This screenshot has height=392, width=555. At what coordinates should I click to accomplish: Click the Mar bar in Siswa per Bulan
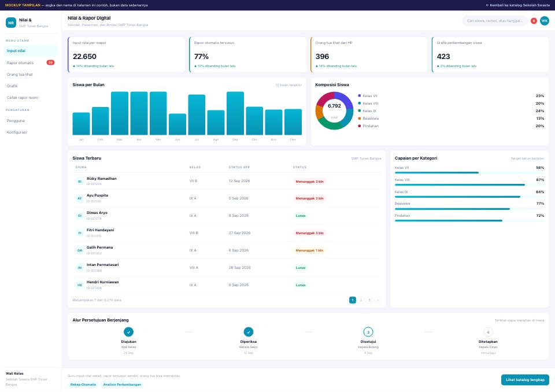(x=120, y=113)
